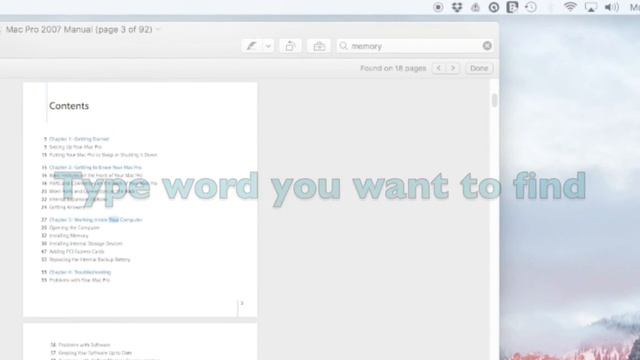Click the vertical scrollbar thumb in Preview

click(494, 100)
